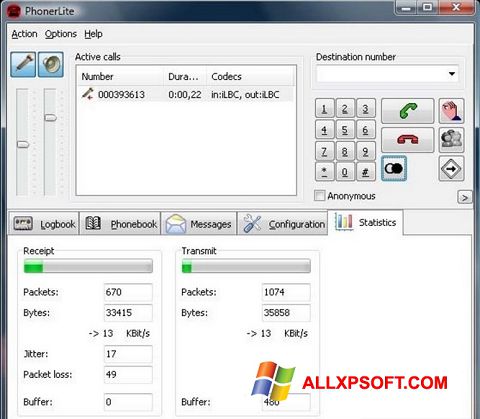
Task: Toggle the speaker mute button
Action: click(x=51, y=65)
